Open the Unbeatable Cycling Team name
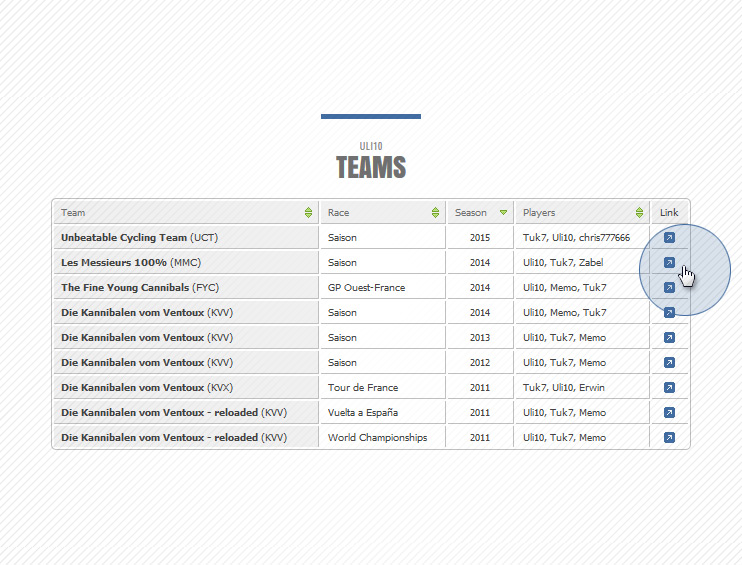The image size is (742, 565). 124,238
